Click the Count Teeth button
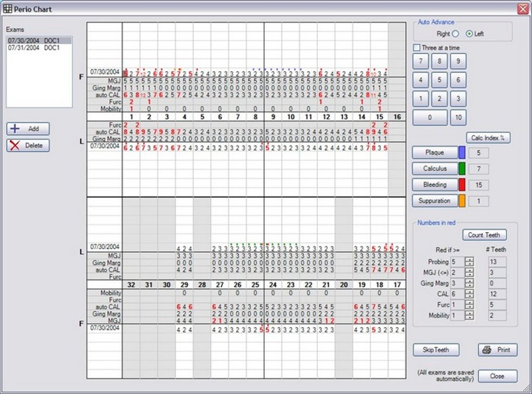This screenshot has width=532, height=394. pyautogui.click(x=484, y=235)
